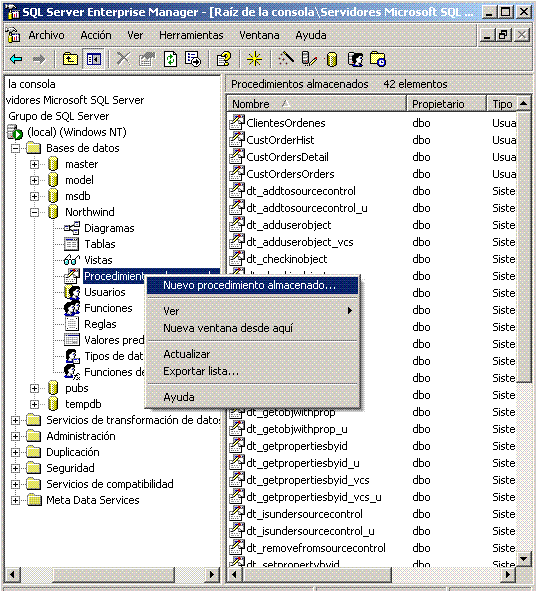This screenshot has width=536, height=591.
Task: Click the dt_adduserobject procedure icon
Action: pos(237,224)
